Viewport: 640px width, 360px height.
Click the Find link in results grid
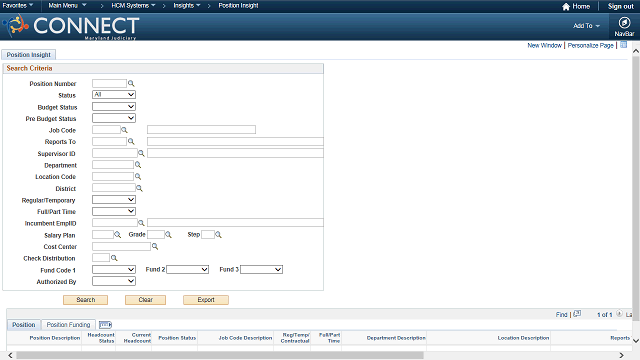click(562, 314)
